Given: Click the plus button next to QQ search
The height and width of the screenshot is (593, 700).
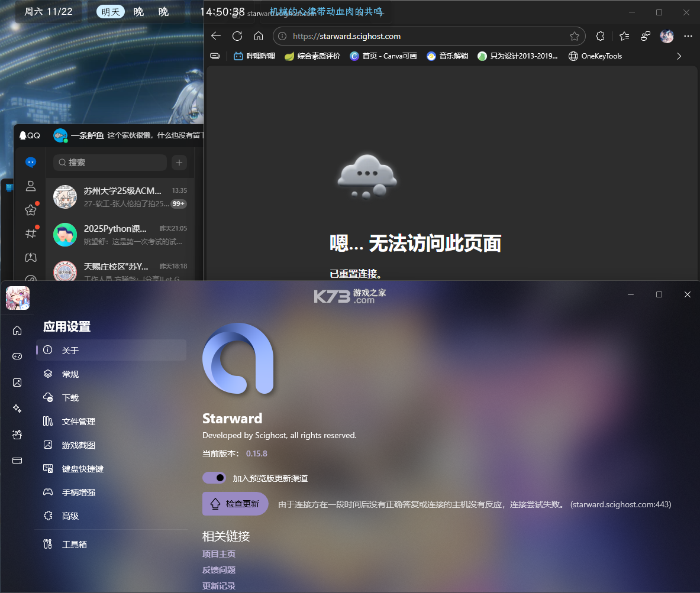Looking at the screenshot, I should [x=179, y=163].
